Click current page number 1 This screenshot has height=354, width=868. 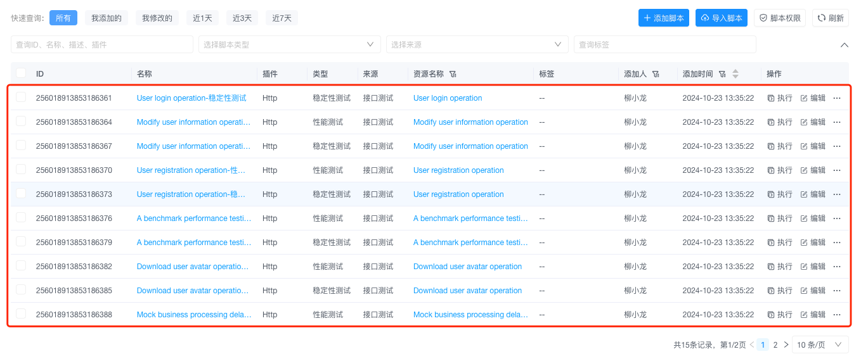tap(763, 345)
